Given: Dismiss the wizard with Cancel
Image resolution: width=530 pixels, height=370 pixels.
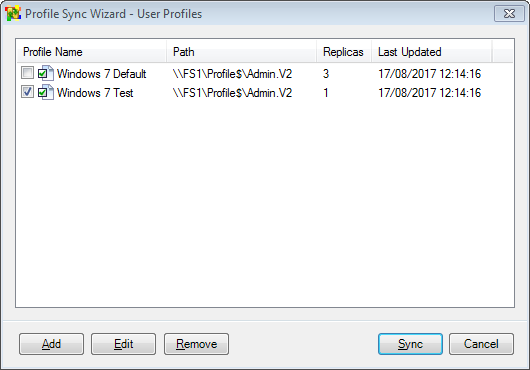Looking at the screenshot, I should (x=481, y=344).
